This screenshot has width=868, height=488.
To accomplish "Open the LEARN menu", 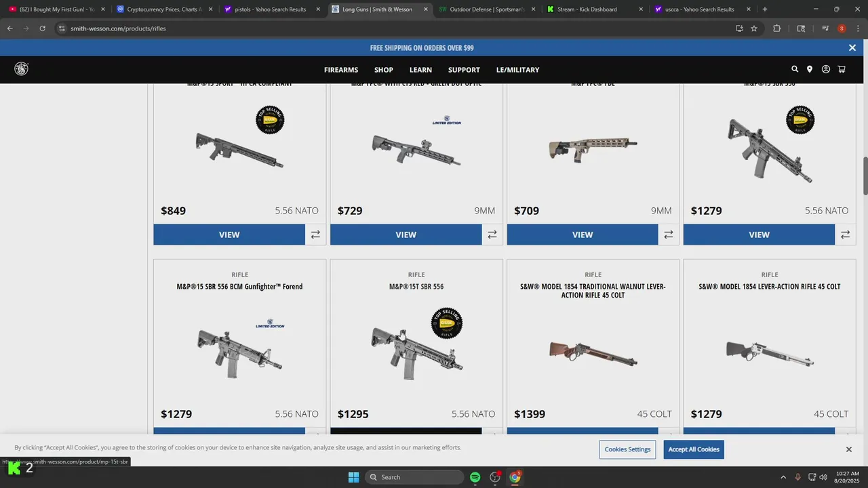I will coord(420,70).
